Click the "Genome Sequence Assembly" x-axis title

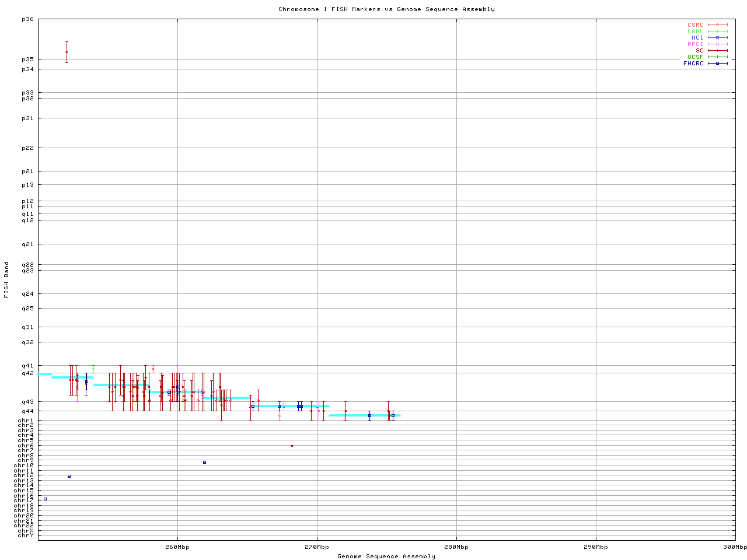pos(386,556)
